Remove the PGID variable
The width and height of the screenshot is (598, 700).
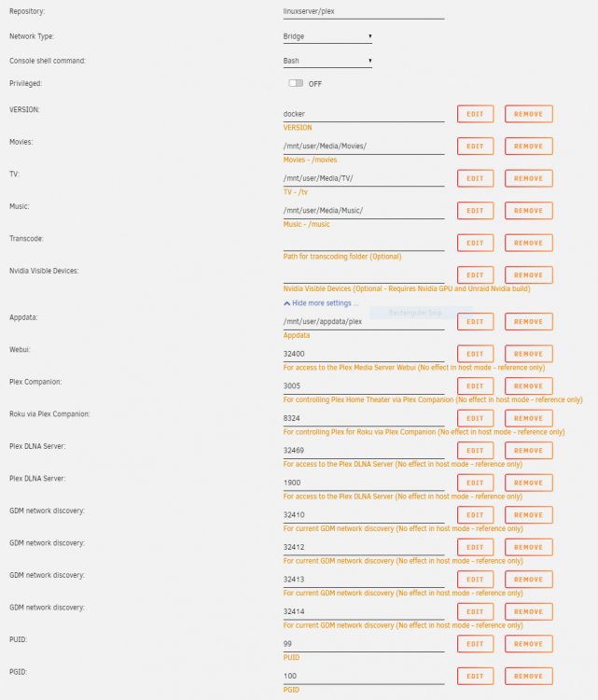click(x=528, y=676)
